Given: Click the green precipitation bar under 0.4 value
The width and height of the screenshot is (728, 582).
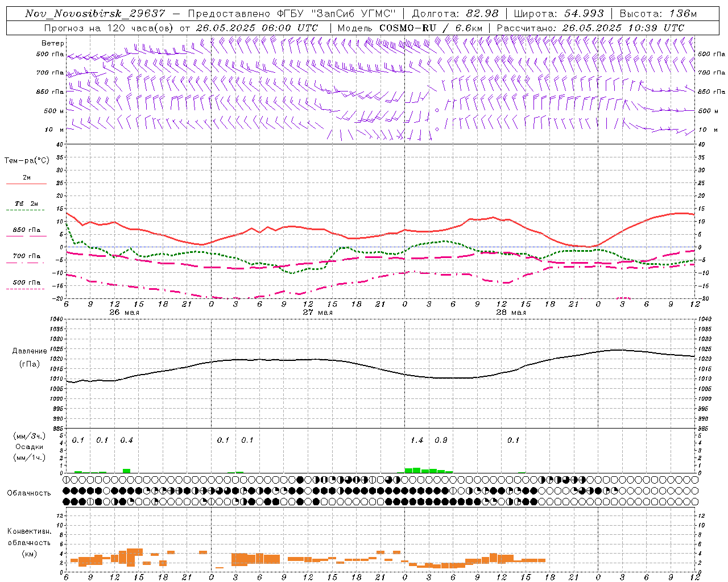Looking at the screenshot, I should click(x=126, y=471).
